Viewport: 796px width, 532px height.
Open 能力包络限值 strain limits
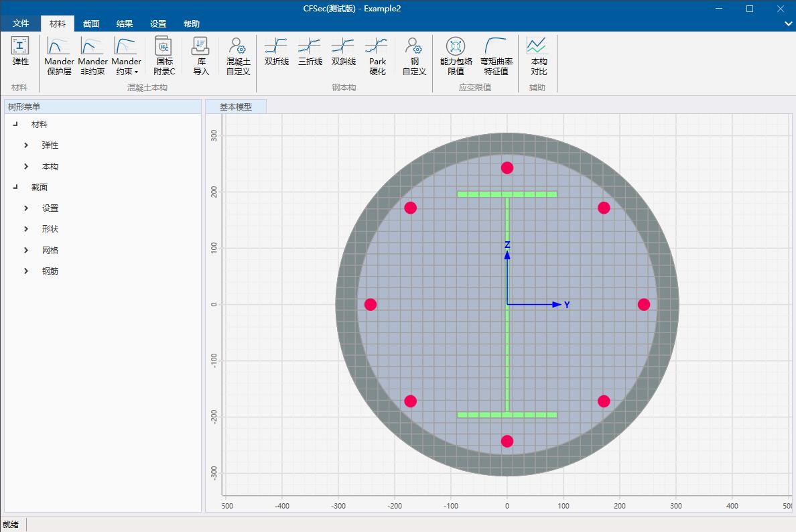[x=456, y=55]
